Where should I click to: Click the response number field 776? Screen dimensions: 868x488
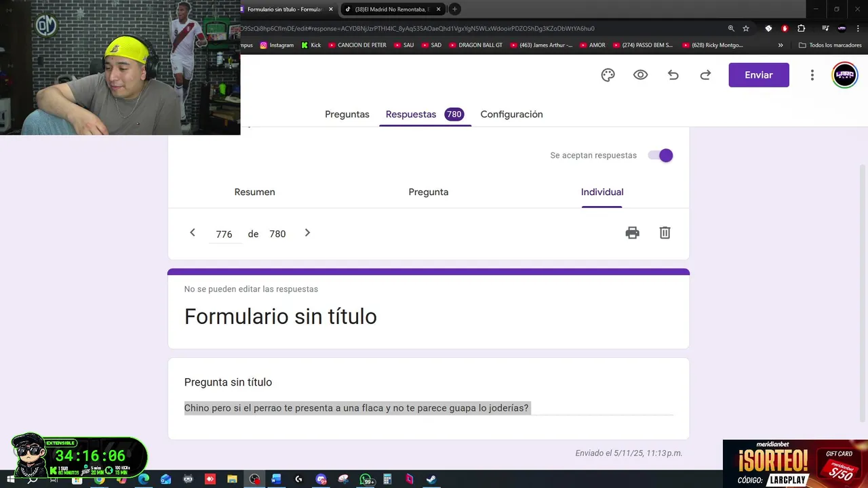[x=224, y=234]
